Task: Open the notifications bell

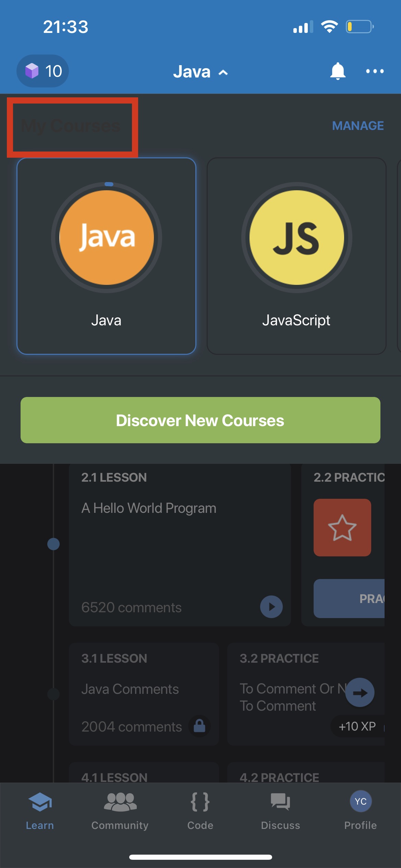Action: pos(338,71)
